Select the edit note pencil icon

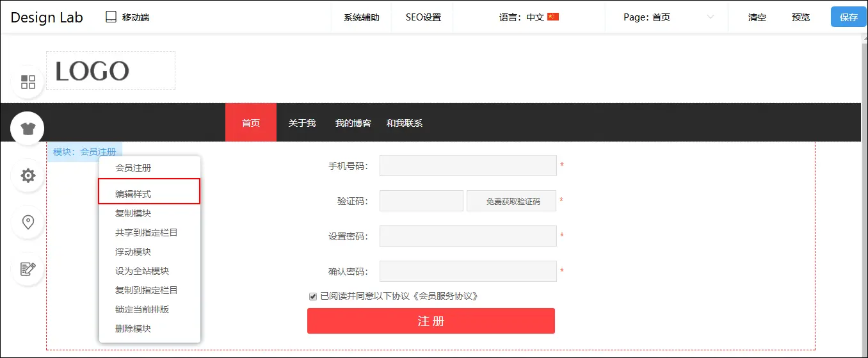coord(28,269)
